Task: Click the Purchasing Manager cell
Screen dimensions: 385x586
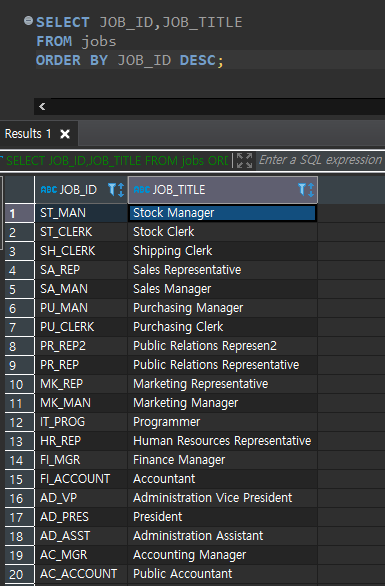Action: [223, 308]
